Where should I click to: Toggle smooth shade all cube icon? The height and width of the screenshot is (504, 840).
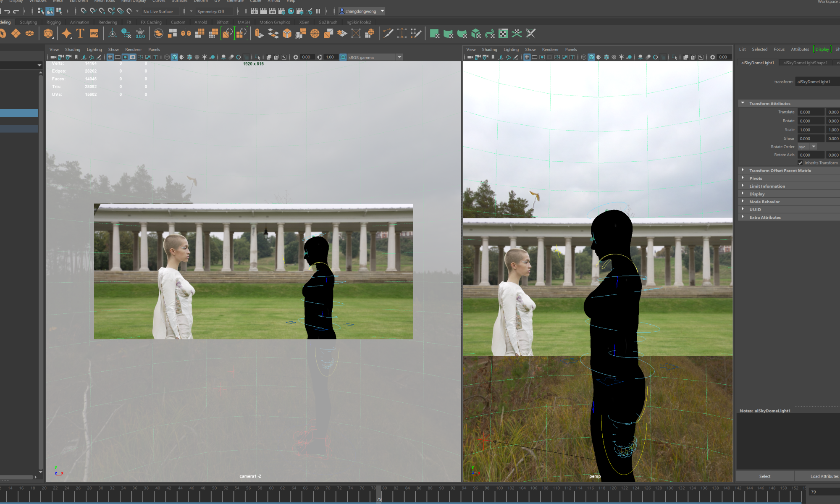point(174,57)
